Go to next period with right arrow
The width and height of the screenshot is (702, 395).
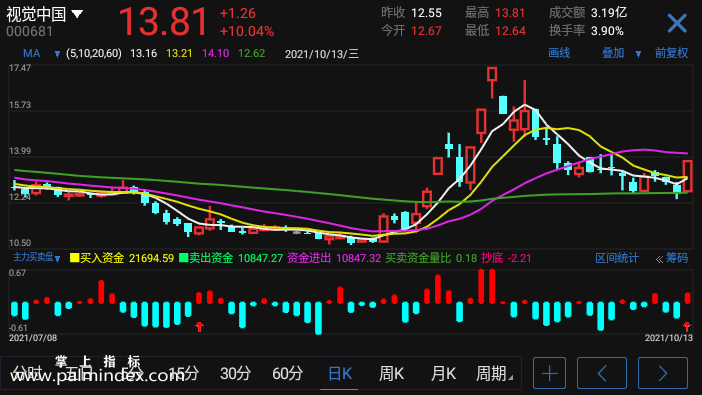pos(663,373)
